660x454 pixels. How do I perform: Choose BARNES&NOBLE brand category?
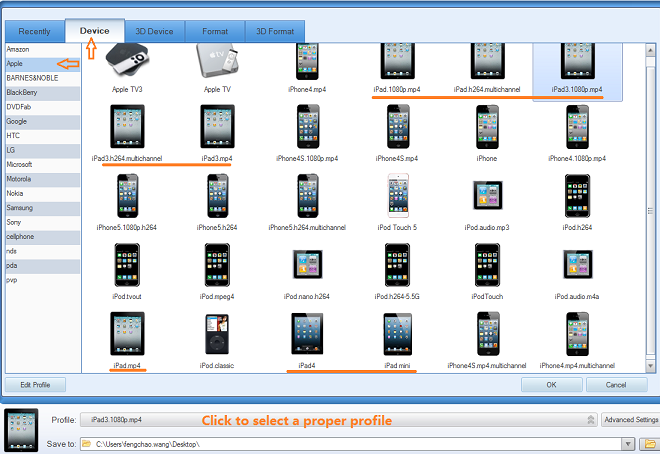pyautogui.click(x=43, y=78)
